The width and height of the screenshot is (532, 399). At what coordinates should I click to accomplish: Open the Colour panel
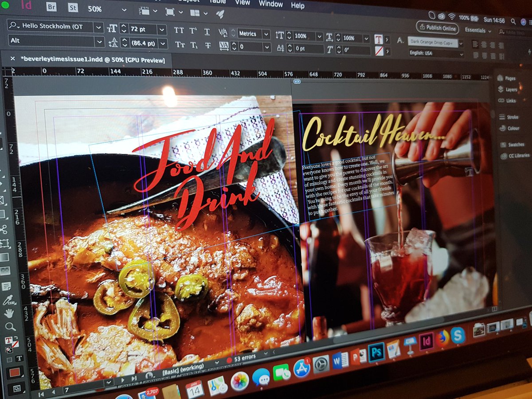(510, 129)
